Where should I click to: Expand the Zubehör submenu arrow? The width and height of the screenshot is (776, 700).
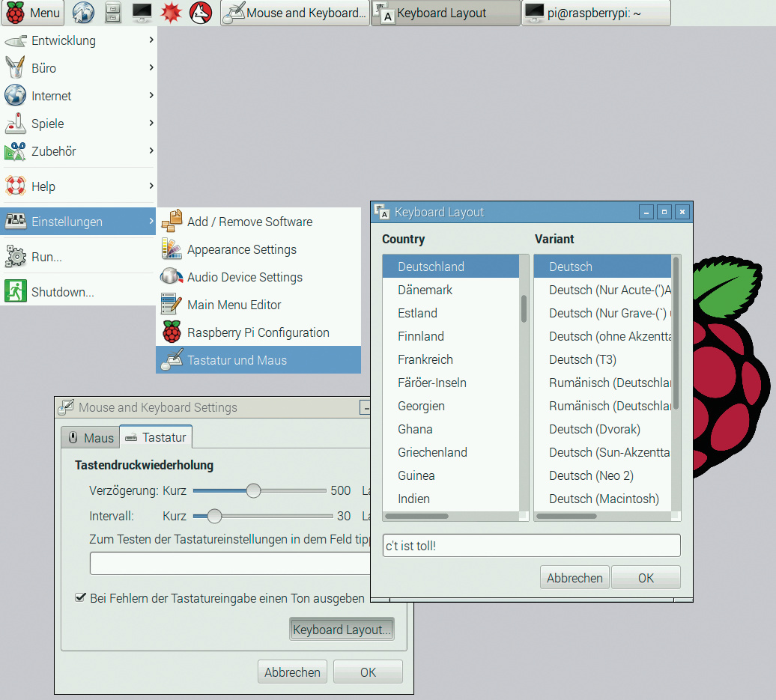[151, 150]
